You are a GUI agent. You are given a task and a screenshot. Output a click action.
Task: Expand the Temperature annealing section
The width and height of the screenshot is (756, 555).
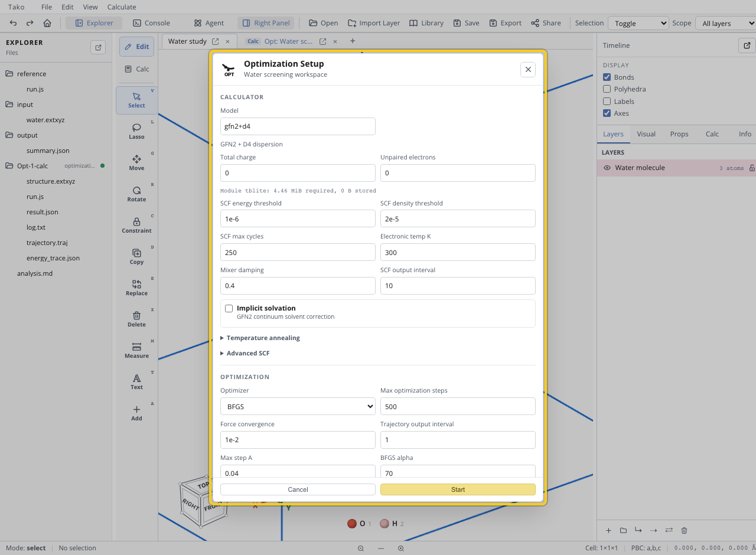tap(260, 338)
